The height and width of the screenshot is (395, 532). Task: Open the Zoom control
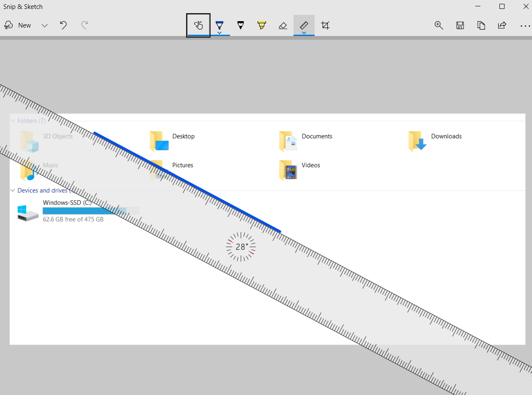click(439, 25)
